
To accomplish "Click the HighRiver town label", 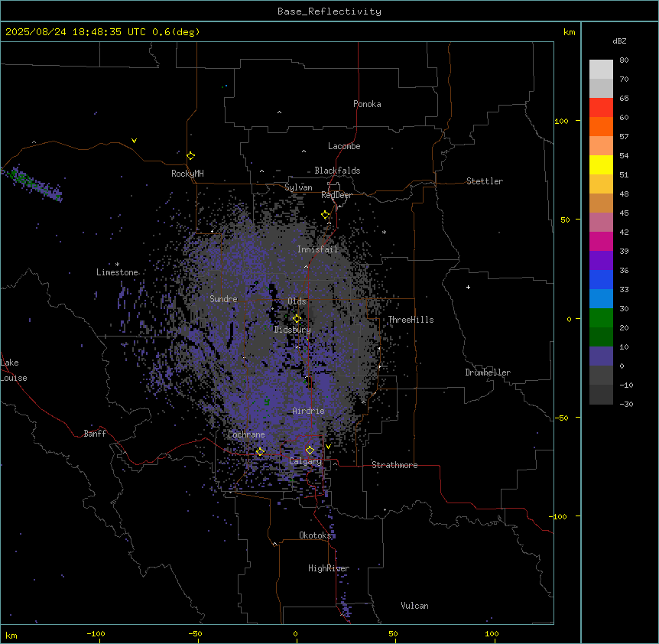I will [329, 568].
